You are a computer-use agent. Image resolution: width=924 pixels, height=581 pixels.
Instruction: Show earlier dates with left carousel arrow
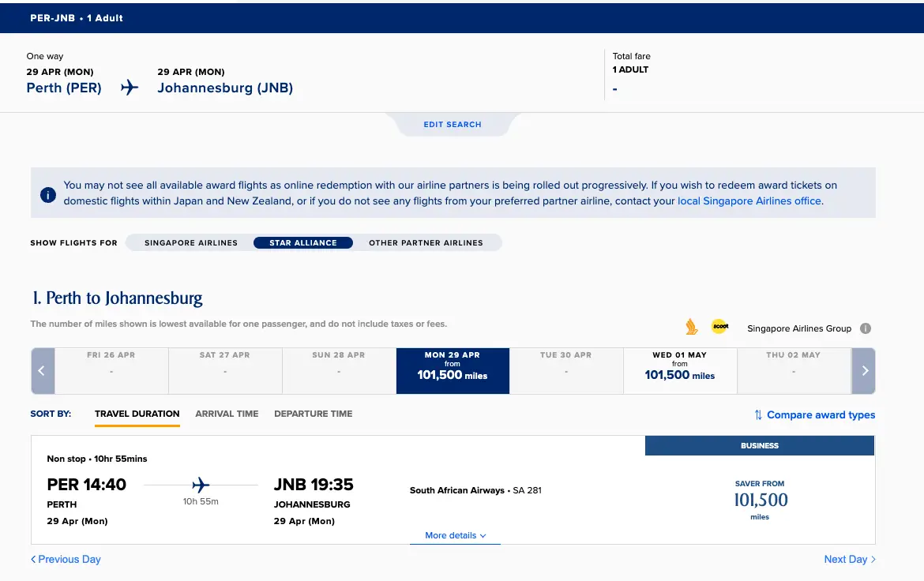click(43, 371)
